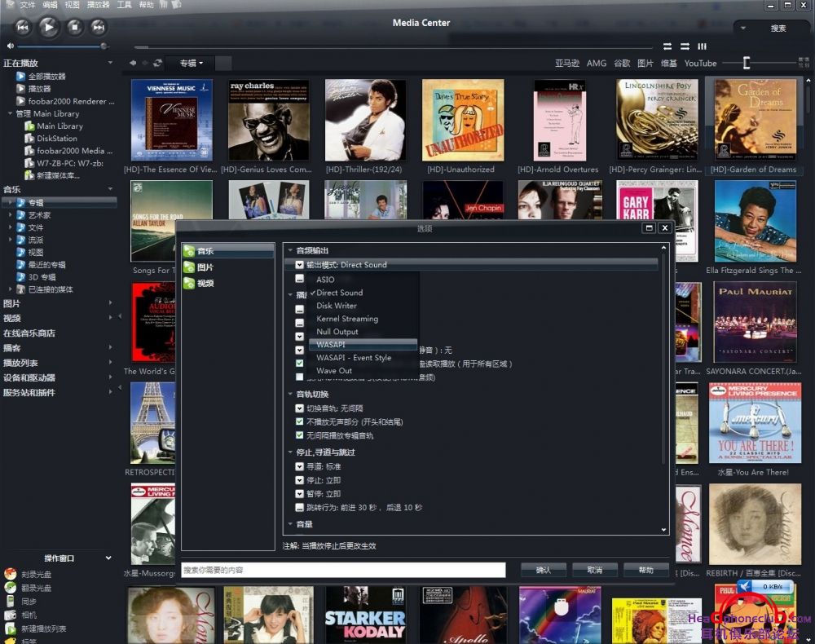
Task: Click 取消 button in options dialog
Action: click(x=595, y=570)
